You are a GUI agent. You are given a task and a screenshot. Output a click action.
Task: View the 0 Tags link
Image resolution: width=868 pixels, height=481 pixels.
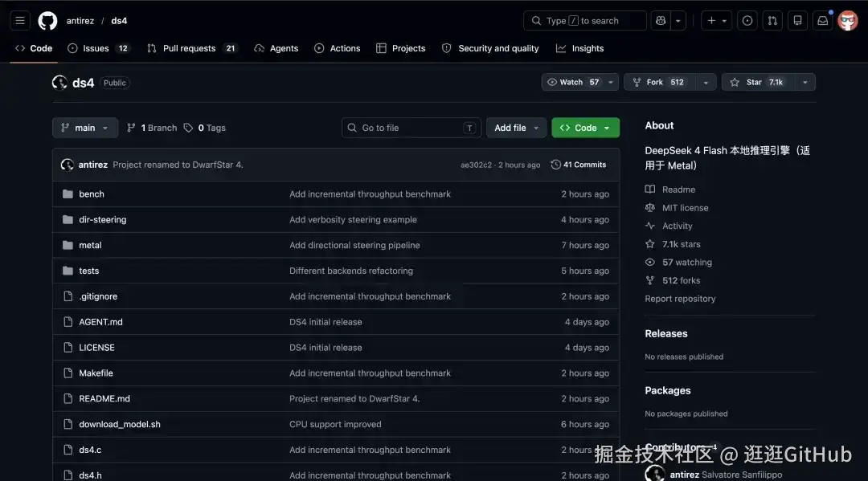pos(205,128)
